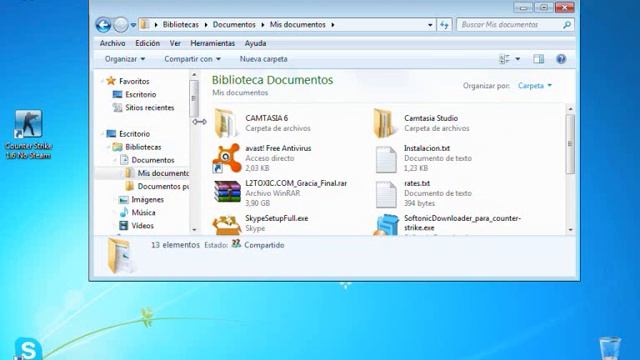The width and height of the screenshot is (640, 360).
Task: Select Camtasia Studio folder icon
Action: pos(384,123)
